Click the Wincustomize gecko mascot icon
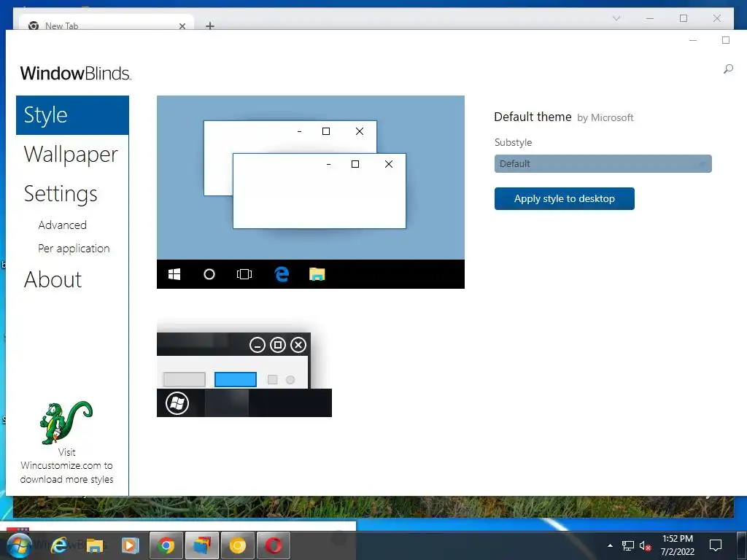This screenshot has height=560, width=747. (x=66, y=422)
